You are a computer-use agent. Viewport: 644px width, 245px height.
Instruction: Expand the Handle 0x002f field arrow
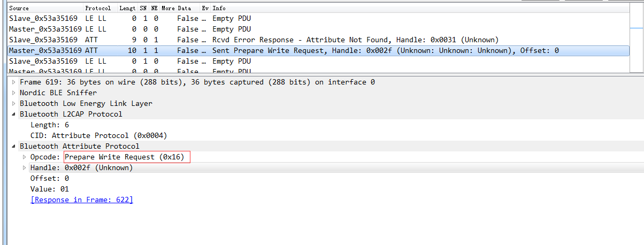24,168
